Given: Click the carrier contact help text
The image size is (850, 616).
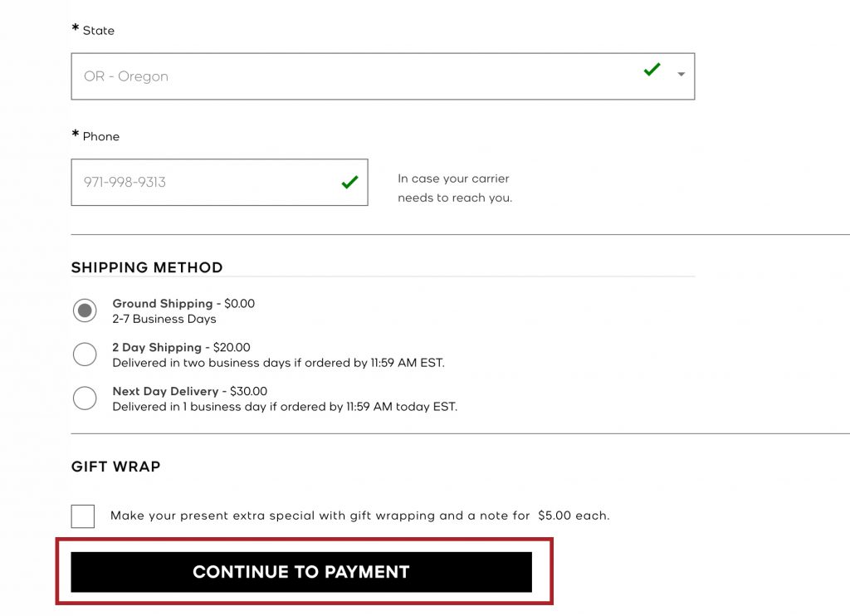Looking at the screenshot, I should point(454,188).
